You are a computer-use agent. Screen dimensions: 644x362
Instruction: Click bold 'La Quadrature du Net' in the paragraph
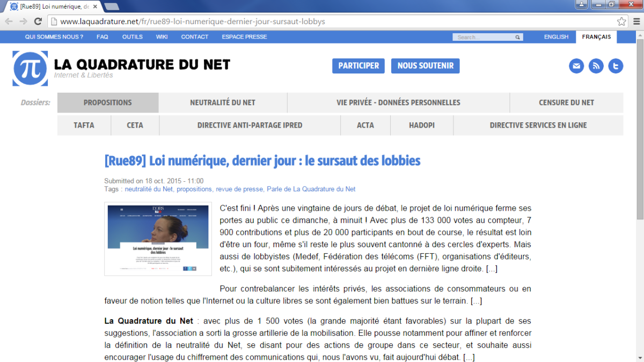[x=149, y=321]
